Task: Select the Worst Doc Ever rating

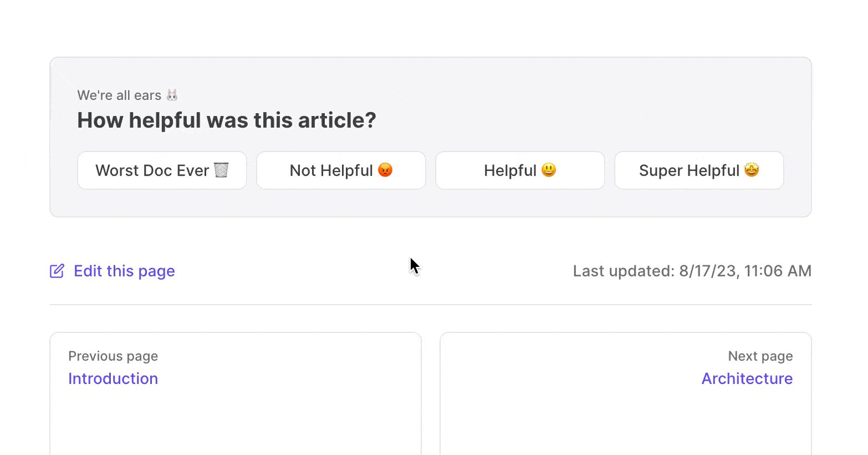Action: tap(162, 170)
